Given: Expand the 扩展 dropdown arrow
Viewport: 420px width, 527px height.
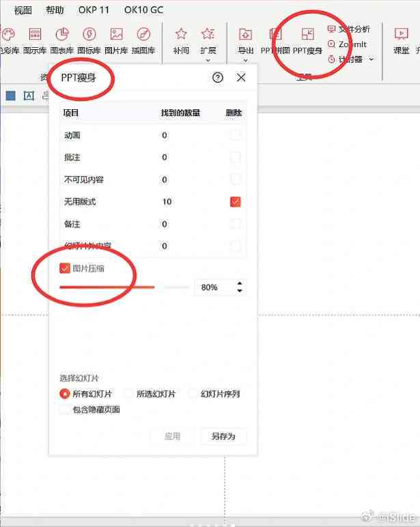Looking at the screenshot, I should [x=208, y=61].
